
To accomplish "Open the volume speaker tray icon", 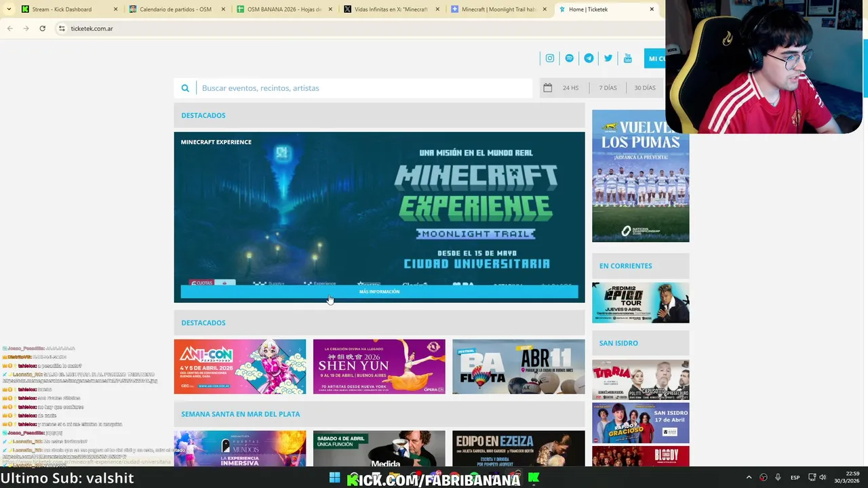I will click(x=823, y=478).
